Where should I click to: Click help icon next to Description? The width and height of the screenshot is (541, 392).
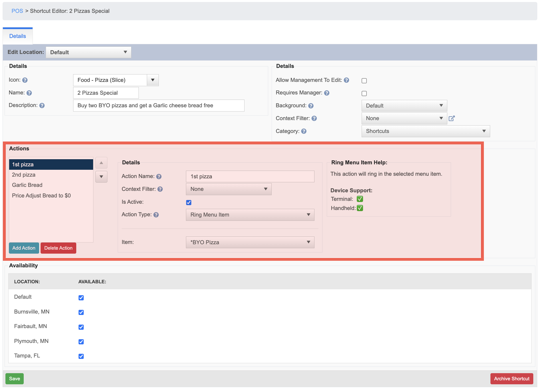pos(42,106)
